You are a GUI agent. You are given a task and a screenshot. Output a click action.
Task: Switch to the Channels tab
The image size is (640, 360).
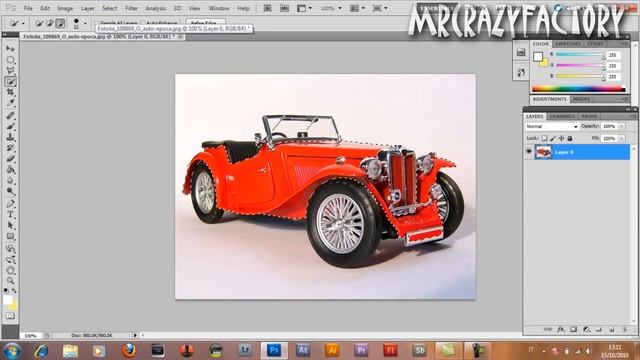point(562,116)
